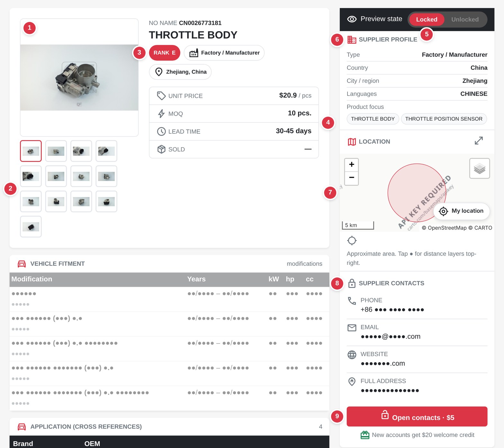Click the product code CN0026773181
Screen dimensions: 504x448
pos(200,23)
